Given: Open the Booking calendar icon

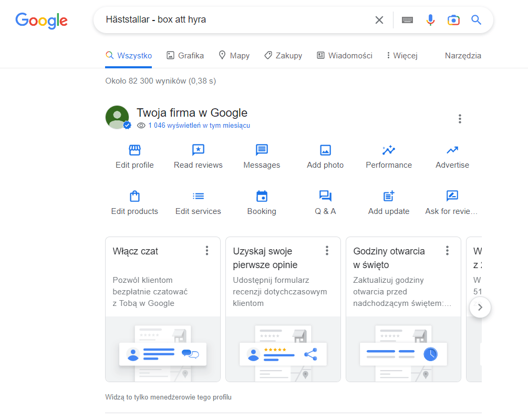Looking at the screenshot, I should pyautogui.click(x=262, y=196).
